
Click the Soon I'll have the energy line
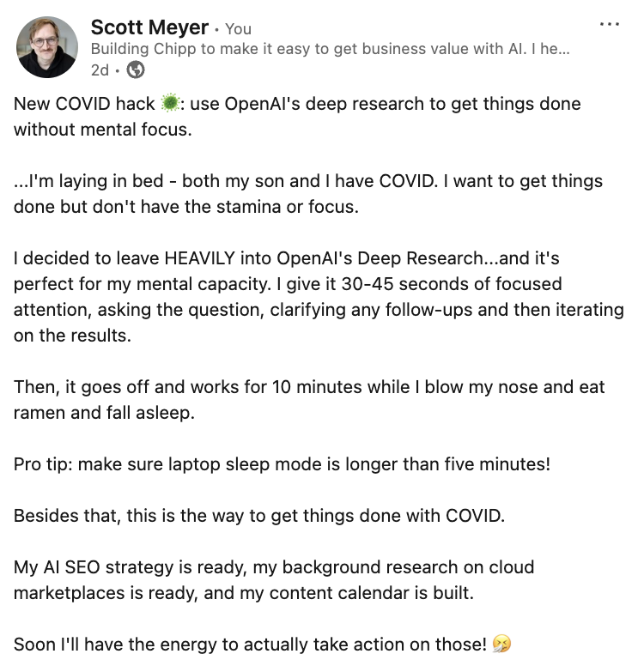(x=262, y=645)
